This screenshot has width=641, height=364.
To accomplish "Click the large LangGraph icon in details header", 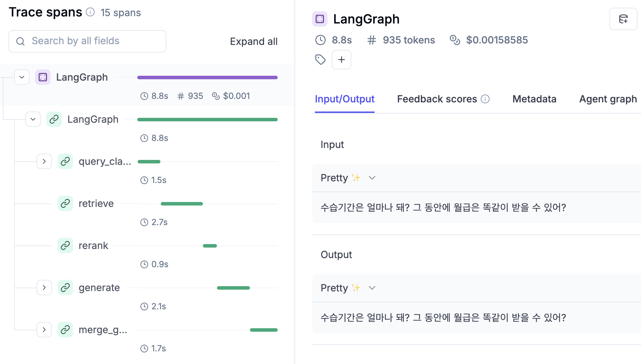I will click(320, 19).
